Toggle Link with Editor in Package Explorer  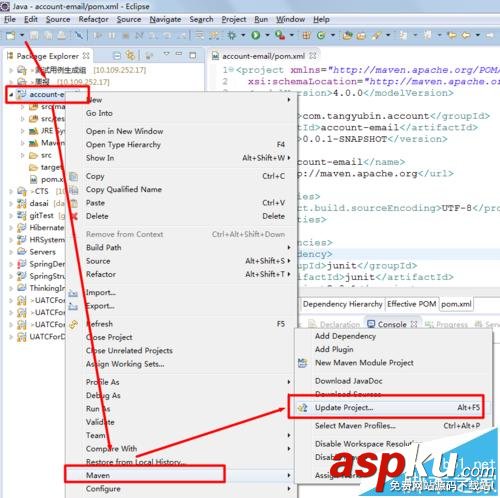130,55
